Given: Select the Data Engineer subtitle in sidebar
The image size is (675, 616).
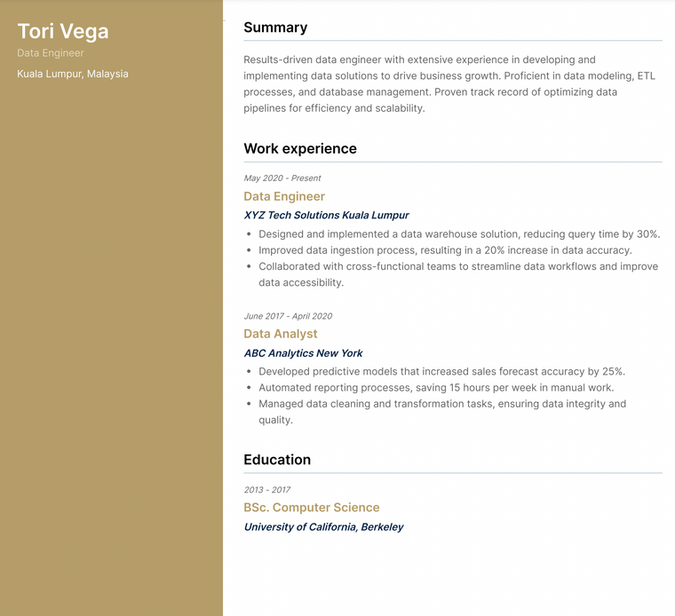Looking at the screenshot, I should (51, 53).
